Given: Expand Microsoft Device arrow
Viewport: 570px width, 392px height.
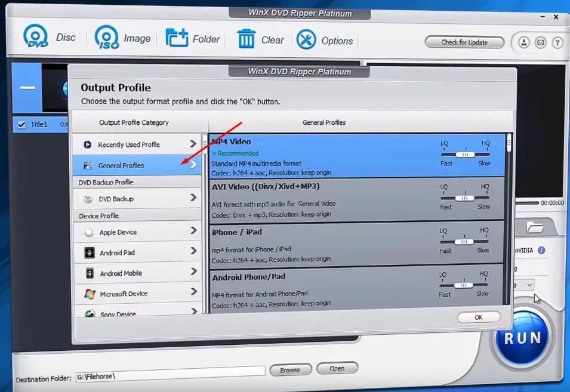Looking at the screenshot, I should [x=194, y=291].
